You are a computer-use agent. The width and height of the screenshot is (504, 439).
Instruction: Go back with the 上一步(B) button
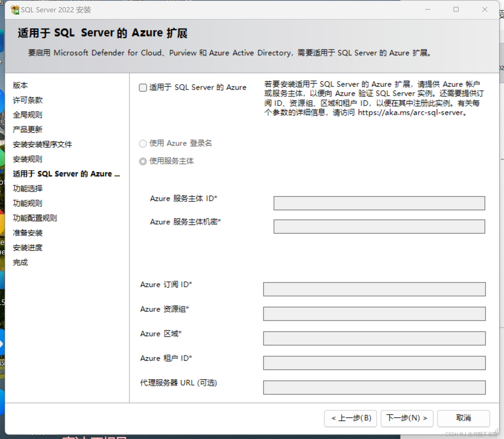(x=351, y=418)
